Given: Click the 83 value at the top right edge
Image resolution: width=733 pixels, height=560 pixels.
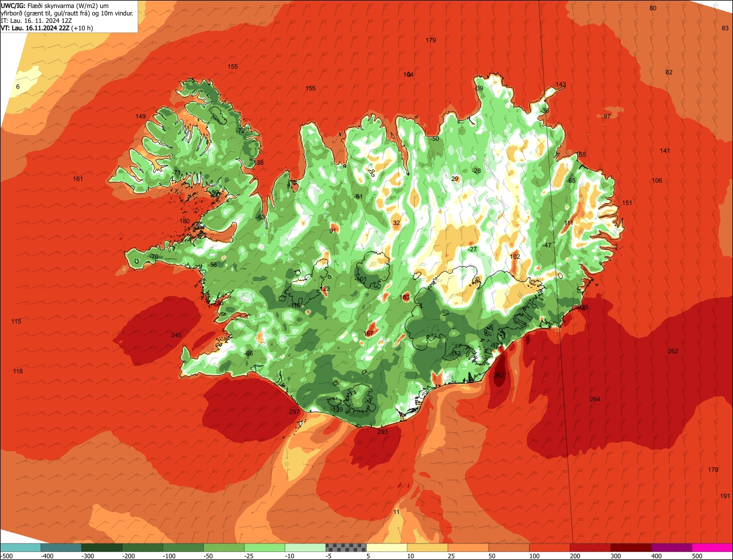Looking at the screenshot, I should (x=725, y=28).
